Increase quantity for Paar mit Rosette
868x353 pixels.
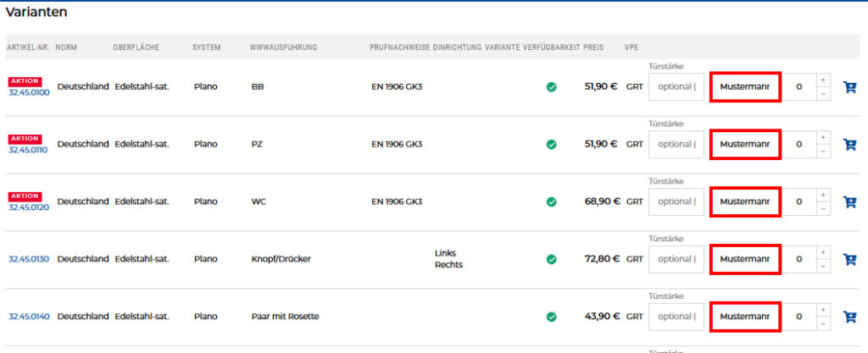click(x=823, y=310)
